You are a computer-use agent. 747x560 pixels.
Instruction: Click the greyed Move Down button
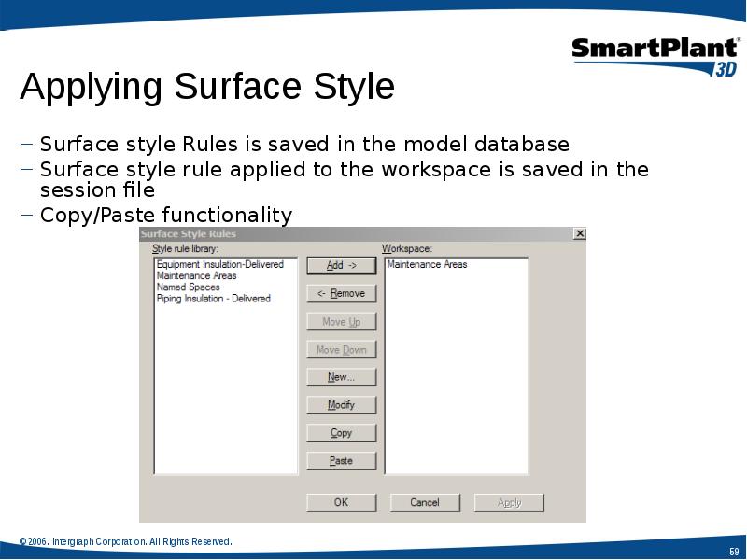341,349
